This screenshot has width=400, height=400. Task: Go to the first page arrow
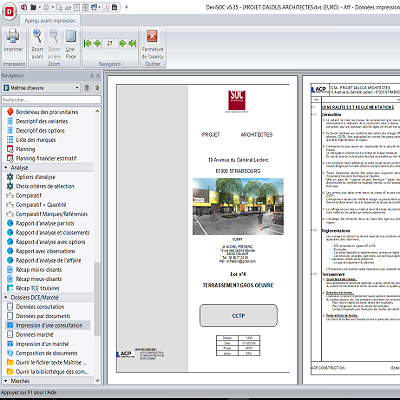tap(88, 43)
